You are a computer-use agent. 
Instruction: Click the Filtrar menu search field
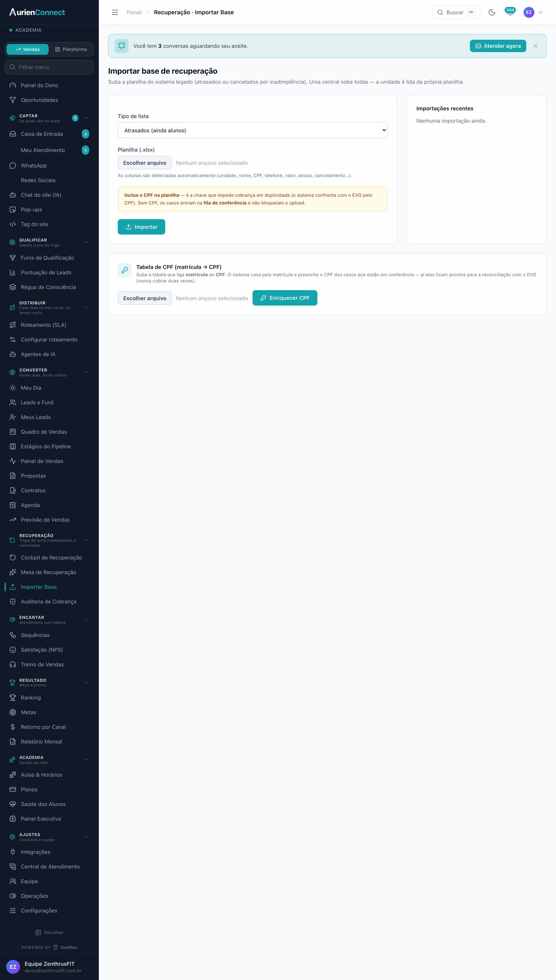[49, 67]
